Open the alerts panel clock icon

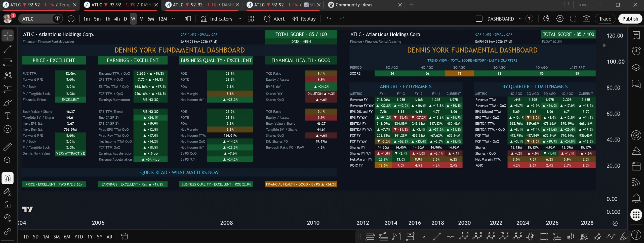point(636,51)
